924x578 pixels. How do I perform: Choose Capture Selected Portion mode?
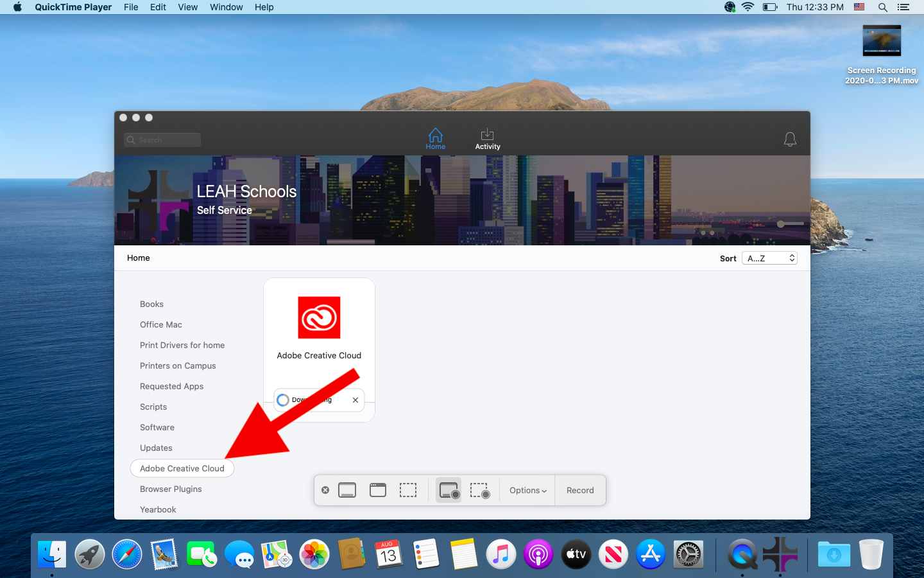pyautogui.click(x=408, y=491)
